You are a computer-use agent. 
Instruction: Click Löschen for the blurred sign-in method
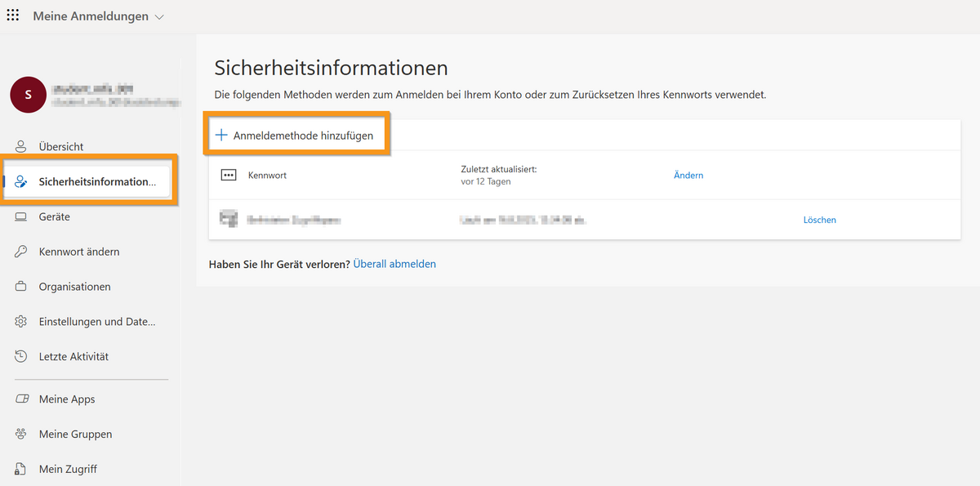point(819,220)
